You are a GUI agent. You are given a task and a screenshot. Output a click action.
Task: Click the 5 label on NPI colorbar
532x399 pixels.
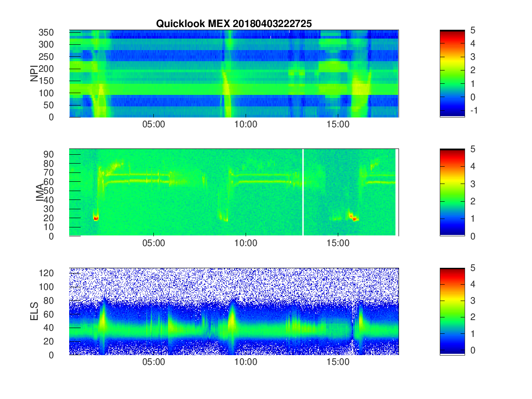point(473,31)
